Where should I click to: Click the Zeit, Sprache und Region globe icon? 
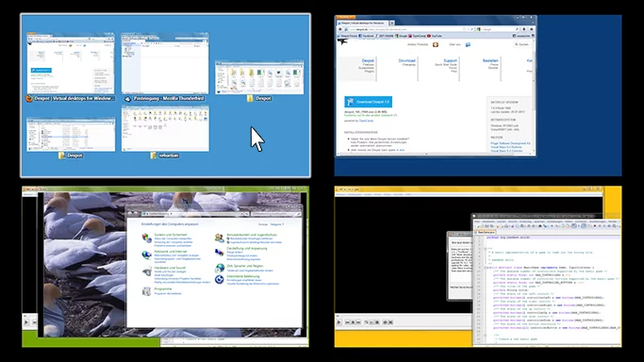coord(220,268)
